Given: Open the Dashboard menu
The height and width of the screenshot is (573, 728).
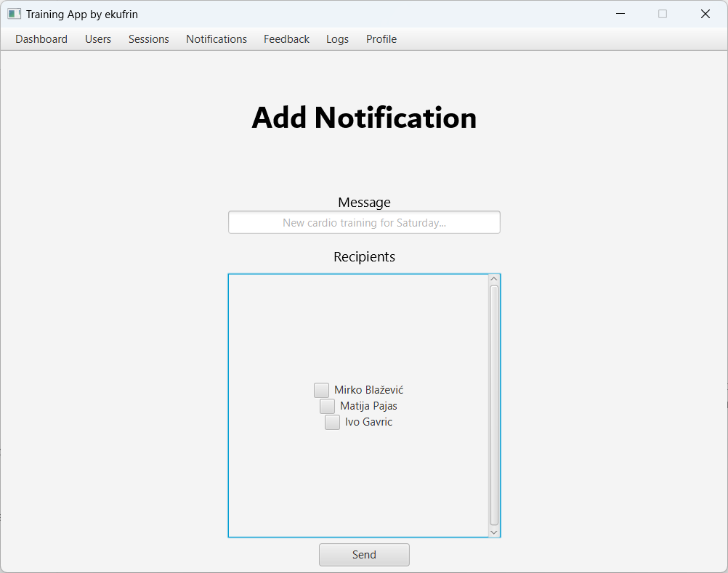Looking at the screenshot, I should (x=41, y=39).
